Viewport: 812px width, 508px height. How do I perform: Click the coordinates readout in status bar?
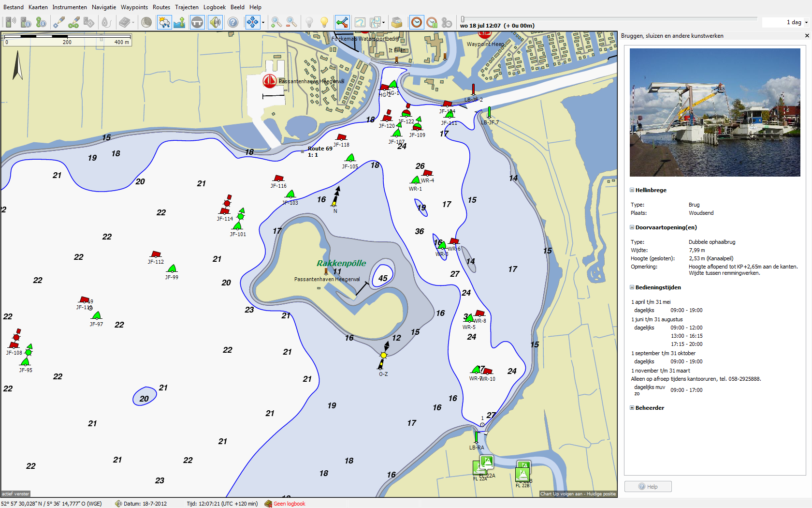tap(51, 504)
